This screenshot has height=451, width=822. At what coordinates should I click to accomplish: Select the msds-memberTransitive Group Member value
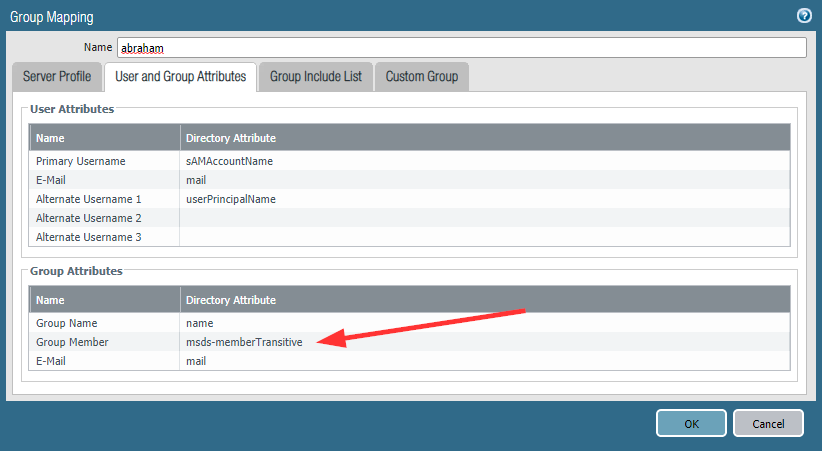(x=244, y=342)
